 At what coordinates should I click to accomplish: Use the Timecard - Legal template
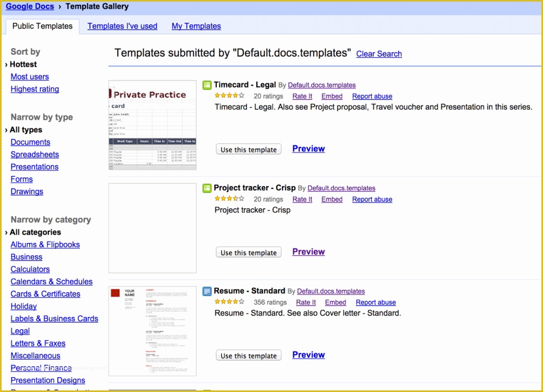(249, 149)
